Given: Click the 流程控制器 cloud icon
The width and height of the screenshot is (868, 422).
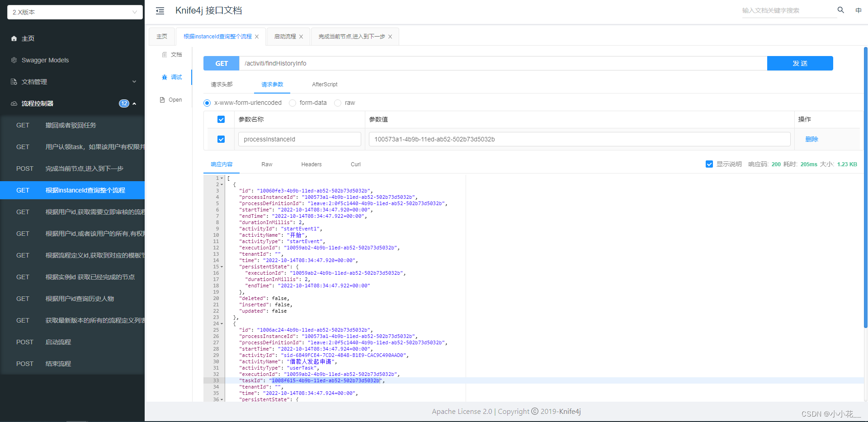Looking at the screenshot, I should pyautogui.click(x=14, y=103).
